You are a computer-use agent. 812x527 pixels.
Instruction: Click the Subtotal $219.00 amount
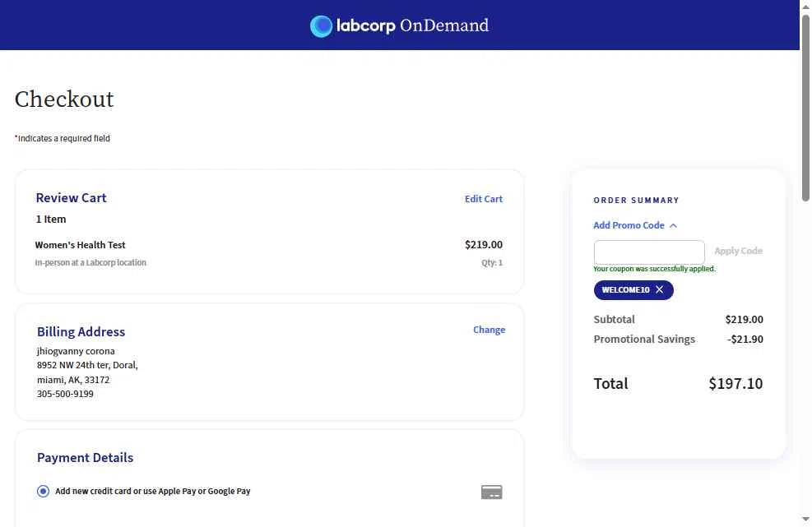(745, 320)
